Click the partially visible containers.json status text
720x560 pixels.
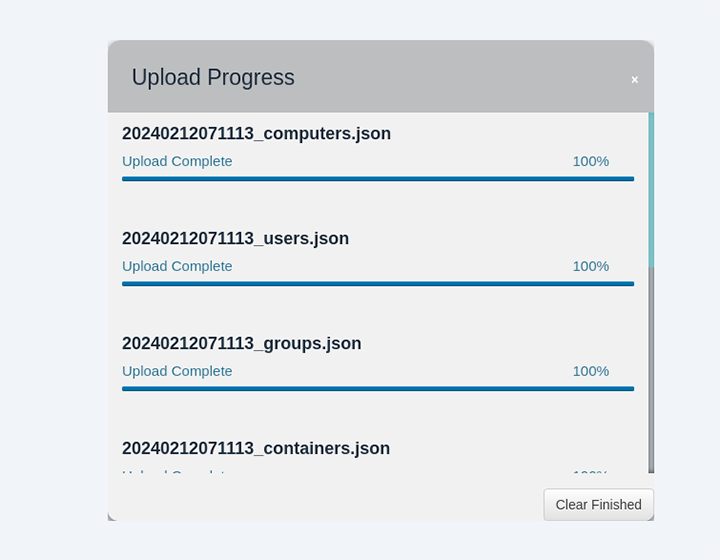click(x=174, y=471)
